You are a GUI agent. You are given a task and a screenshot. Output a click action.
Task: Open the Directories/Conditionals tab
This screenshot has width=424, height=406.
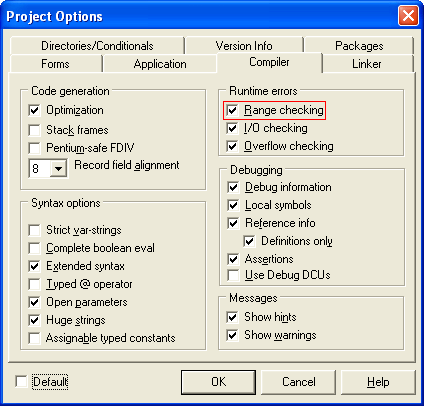click(97, 46)
